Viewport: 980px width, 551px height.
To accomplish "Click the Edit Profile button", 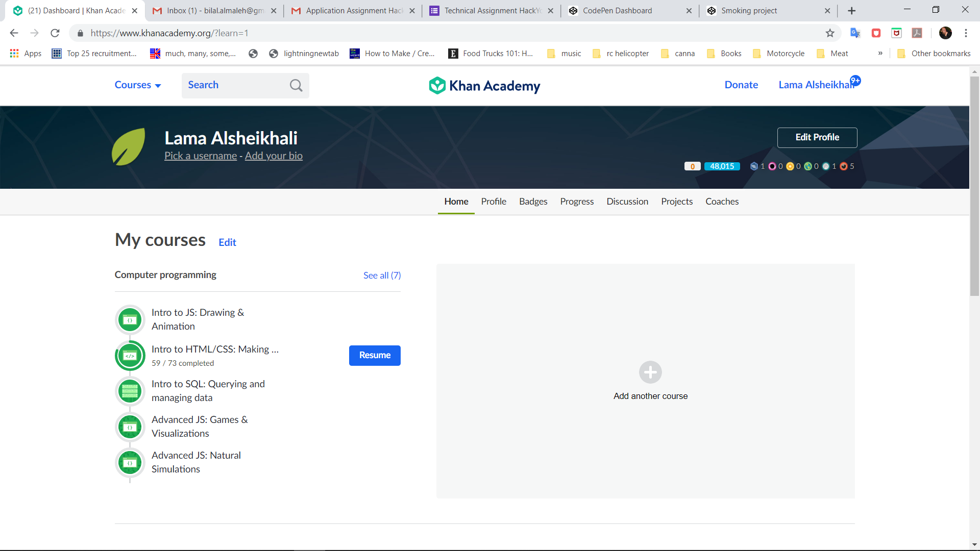I will (x=817, y=137).
